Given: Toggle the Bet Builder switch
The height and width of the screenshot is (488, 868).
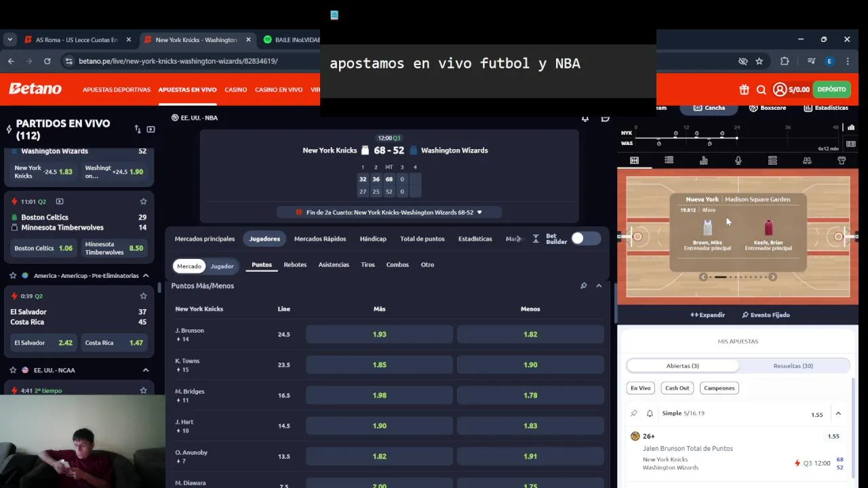Looking at the screenshot, I should click(x=585, y=239).
